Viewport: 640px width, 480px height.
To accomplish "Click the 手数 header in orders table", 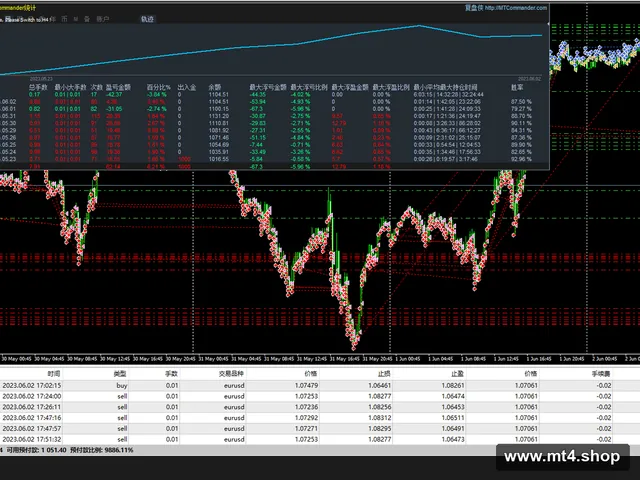I will pos(171,373).
